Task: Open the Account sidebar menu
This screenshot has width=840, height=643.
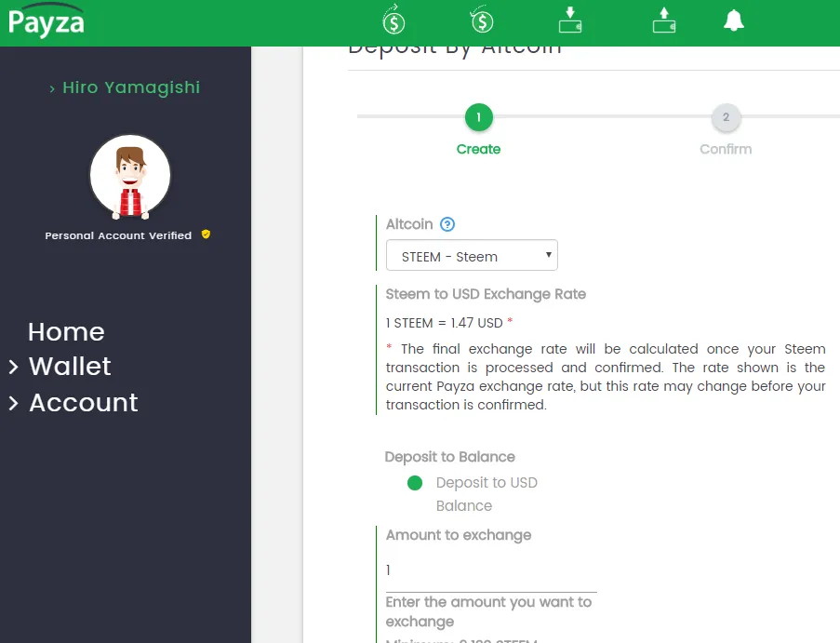Action: [84, 403]
